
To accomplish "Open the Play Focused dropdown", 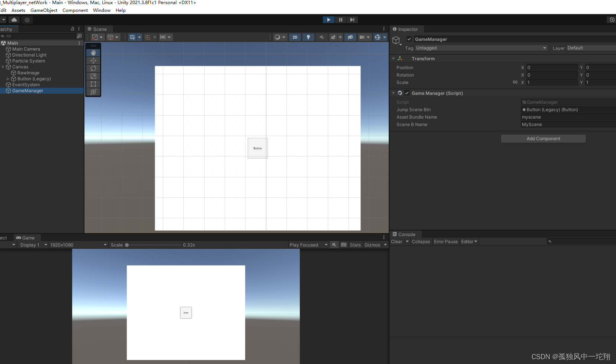I will (x=308, y=245).
